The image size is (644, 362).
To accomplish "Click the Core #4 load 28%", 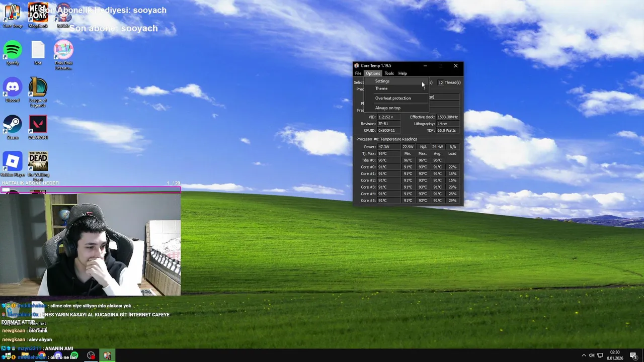I will [452, 194].
